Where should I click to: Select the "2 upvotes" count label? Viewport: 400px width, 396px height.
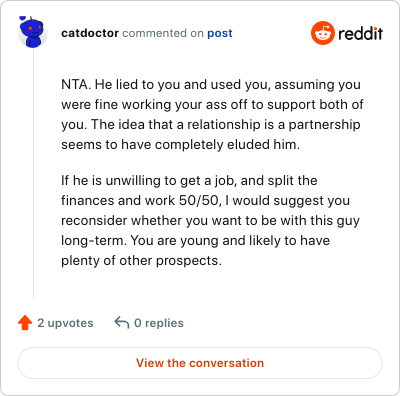tap(65, 323)
